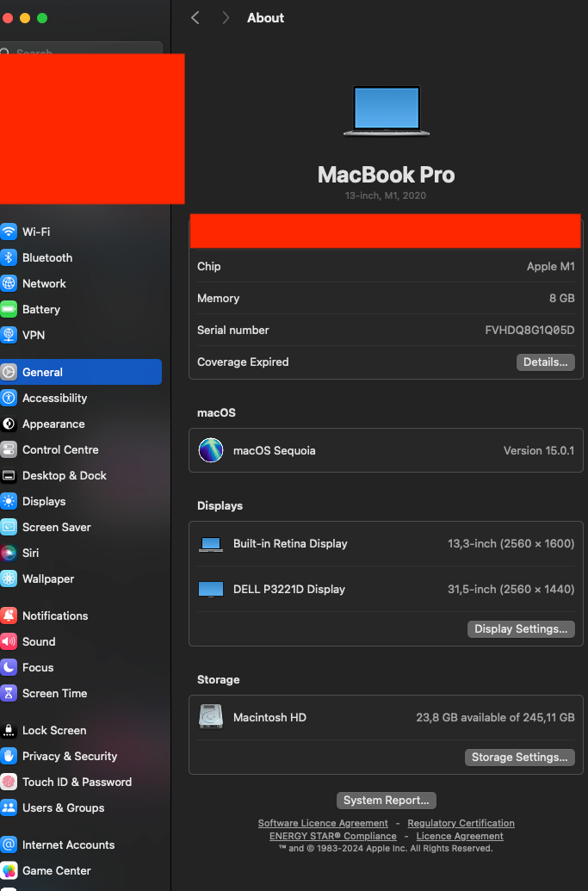
Task: Open ENERGY STAR Compliance link
Action: tap(333, 837)
